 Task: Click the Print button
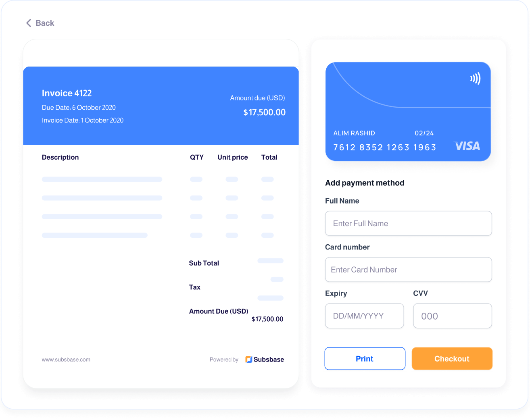pos(365,358)
